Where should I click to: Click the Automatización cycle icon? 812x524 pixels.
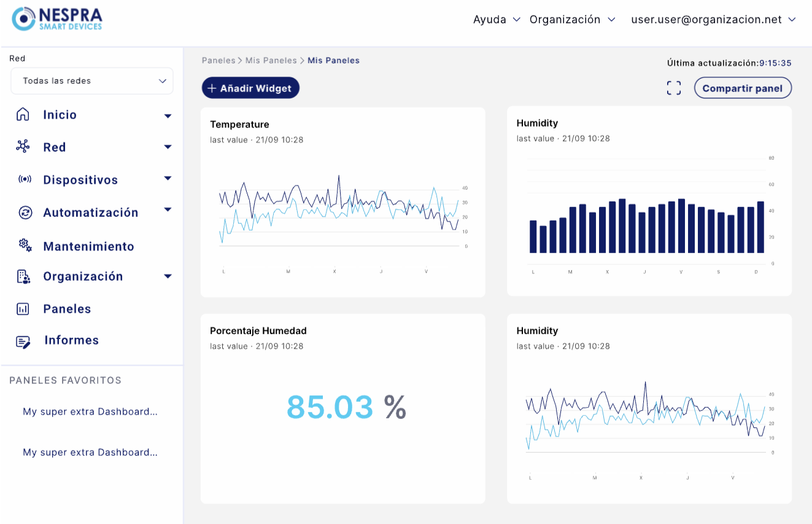[25, 213]
